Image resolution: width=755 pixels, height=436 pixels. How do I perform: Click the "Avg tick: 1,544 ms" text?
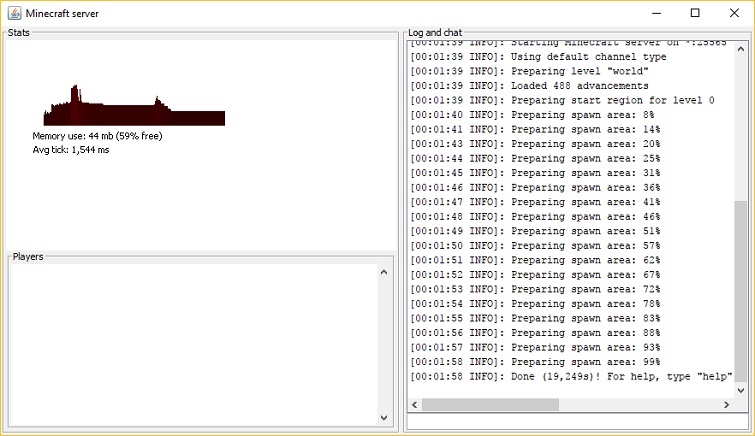pyautogui.click(x=71, y=149)
